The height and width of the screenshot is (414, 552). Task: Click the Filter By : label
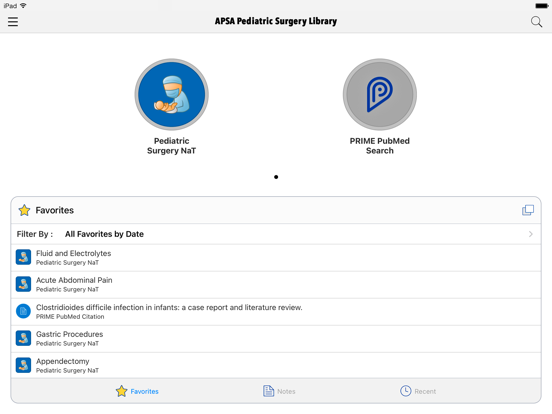35,234
